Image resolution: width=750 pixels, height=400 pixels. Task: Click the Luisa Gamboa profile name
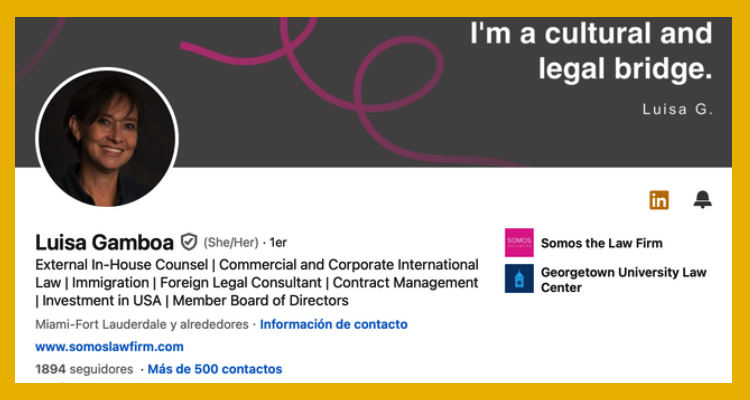[104, 242]
